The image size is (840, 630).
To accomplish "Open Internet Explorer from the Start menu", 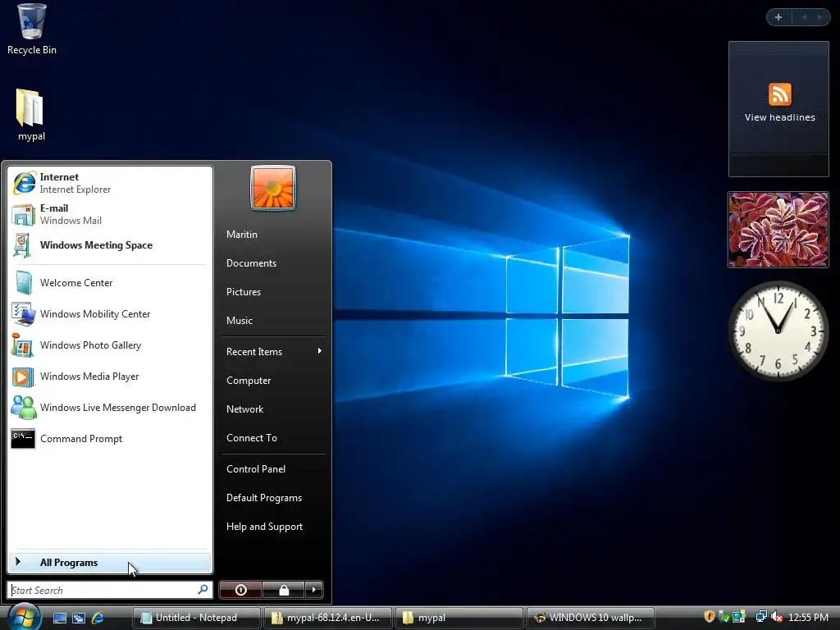I will pos(110,183).
